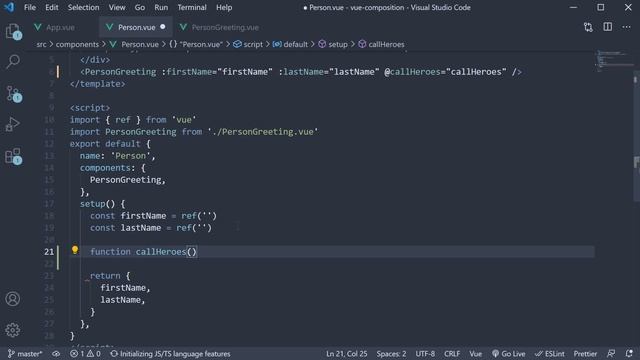Image resolution: width=640 pixels, height=360 pixels.
Task: Open the Selection menu
Action: click(x=83, y=7)
